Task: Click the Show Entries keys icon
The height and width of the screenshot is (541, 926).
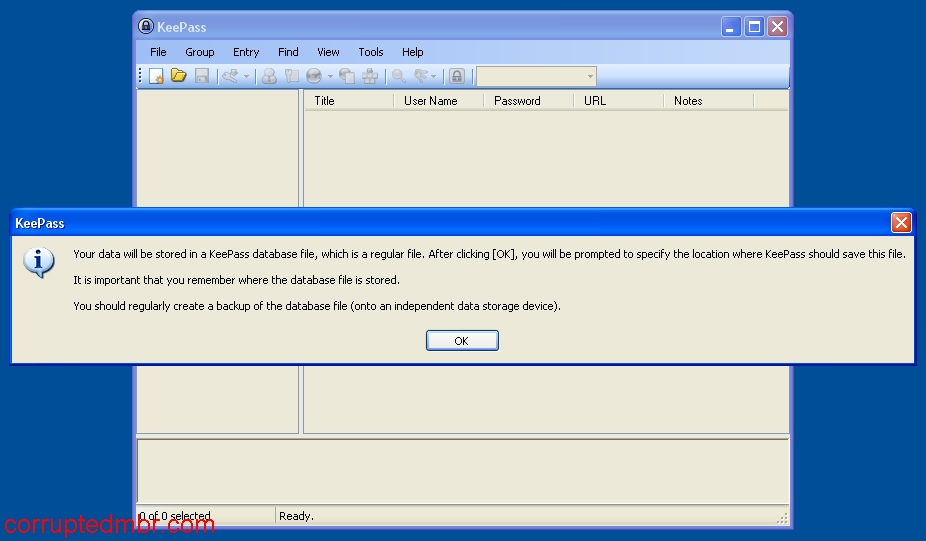Action: [421, 76]
